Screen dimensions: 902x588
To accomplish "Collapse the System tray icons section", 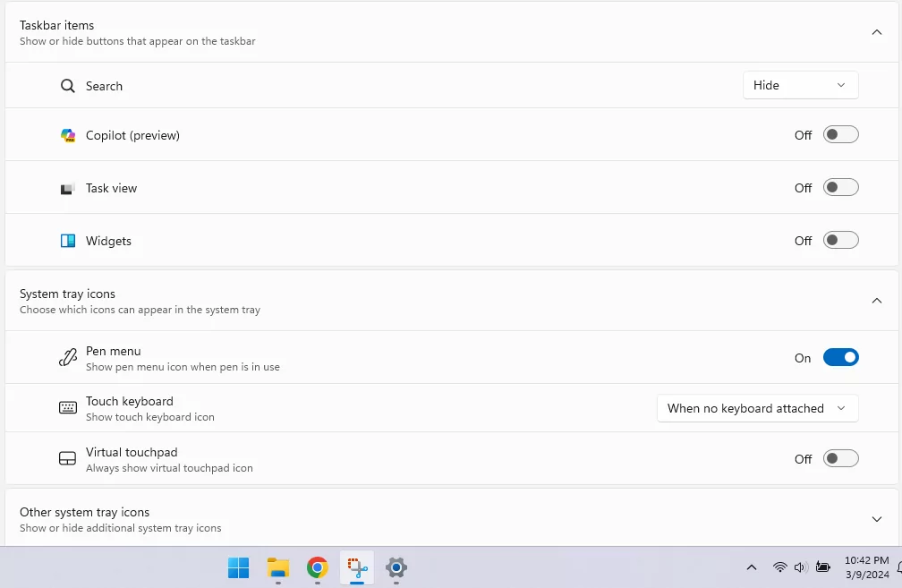I will [877, 301].
